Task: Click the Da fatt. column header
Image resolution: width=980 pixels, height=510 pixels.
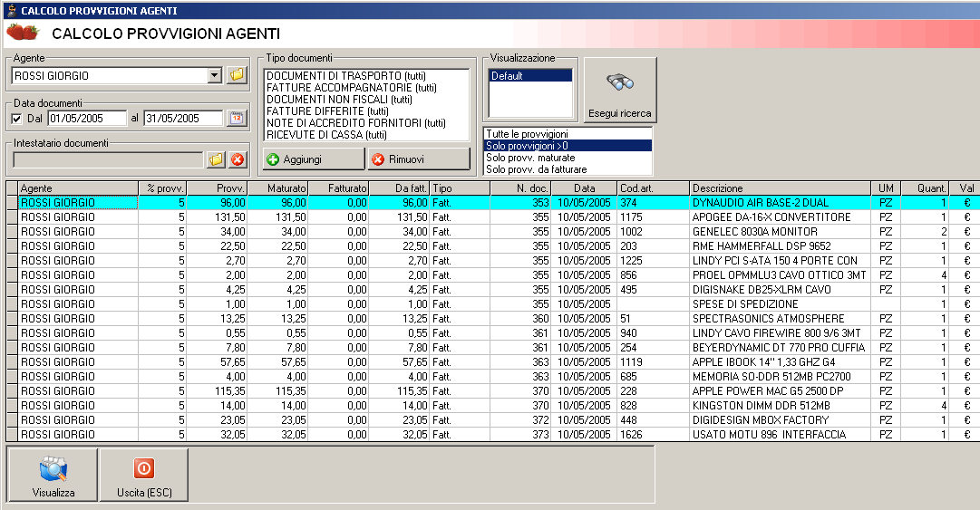Action: [x=399, y=188]
